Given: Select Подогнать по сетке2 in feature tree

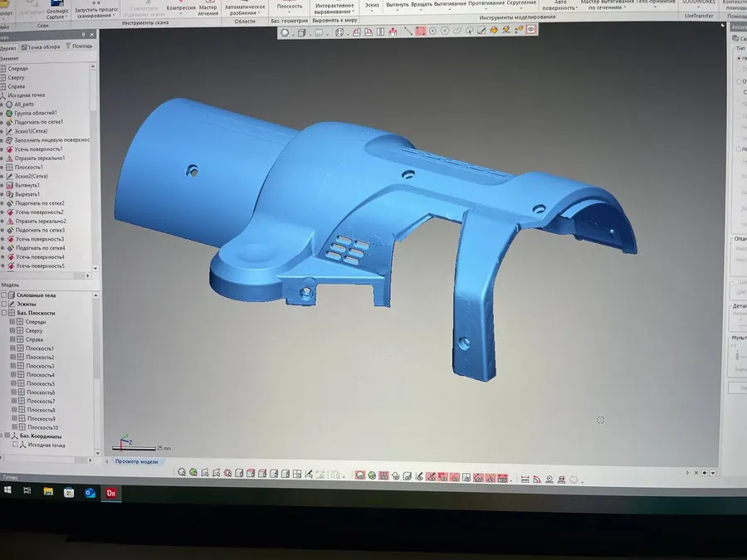Looking at the screenshot, I should [x=40, y=203].
